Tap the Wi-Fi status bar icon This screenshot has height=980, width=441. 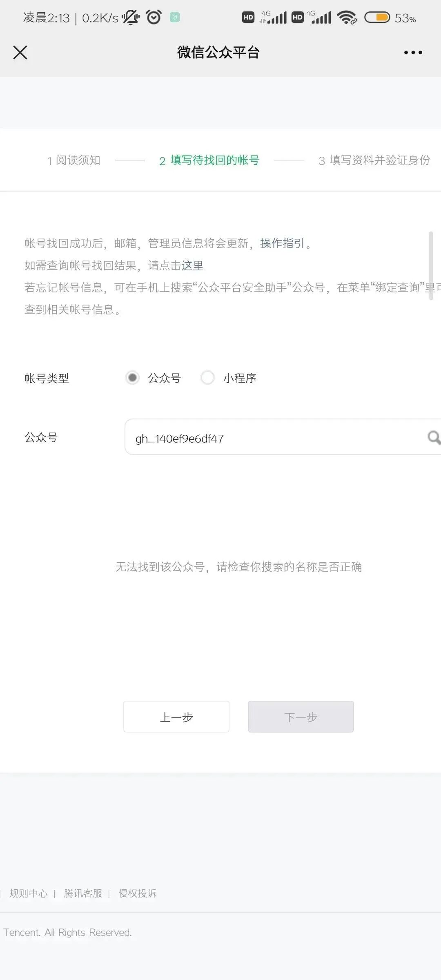[x=347, y=18]
